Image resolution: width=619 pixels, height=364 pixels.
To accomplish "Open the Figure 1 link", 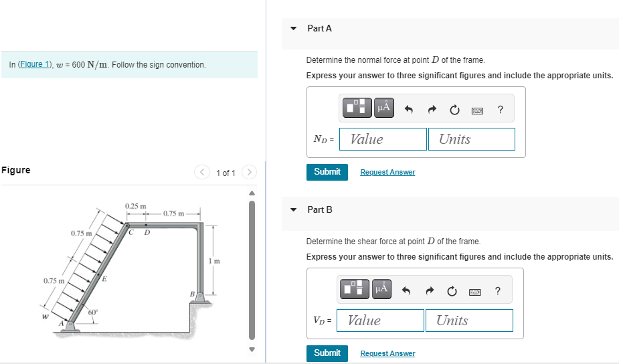I will tap(35, 64).
